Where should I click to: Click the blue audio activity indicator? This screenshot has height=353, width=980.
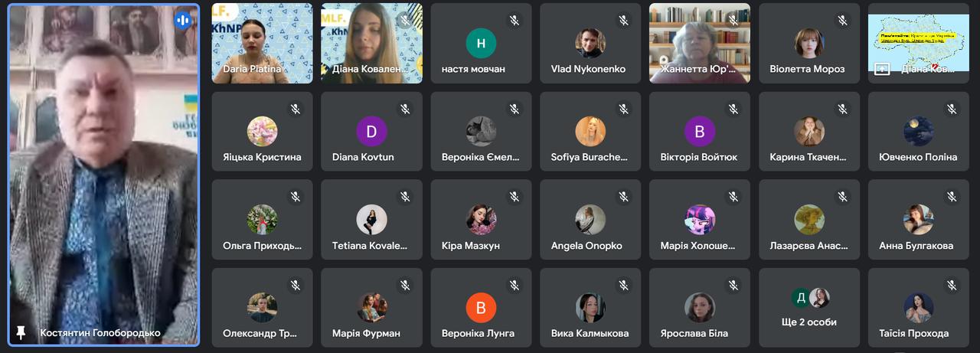click(x=182, y=21)
